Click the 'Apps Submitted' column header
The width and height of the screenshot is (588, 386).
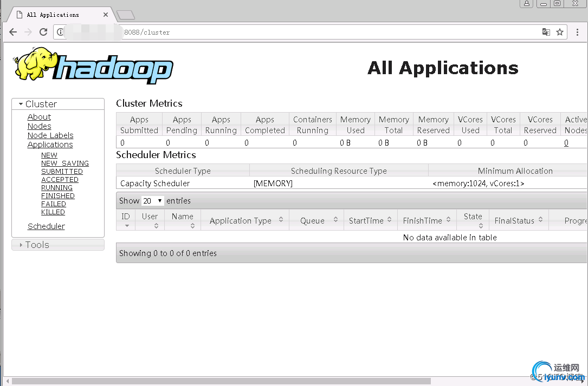(x=139, y=125)
